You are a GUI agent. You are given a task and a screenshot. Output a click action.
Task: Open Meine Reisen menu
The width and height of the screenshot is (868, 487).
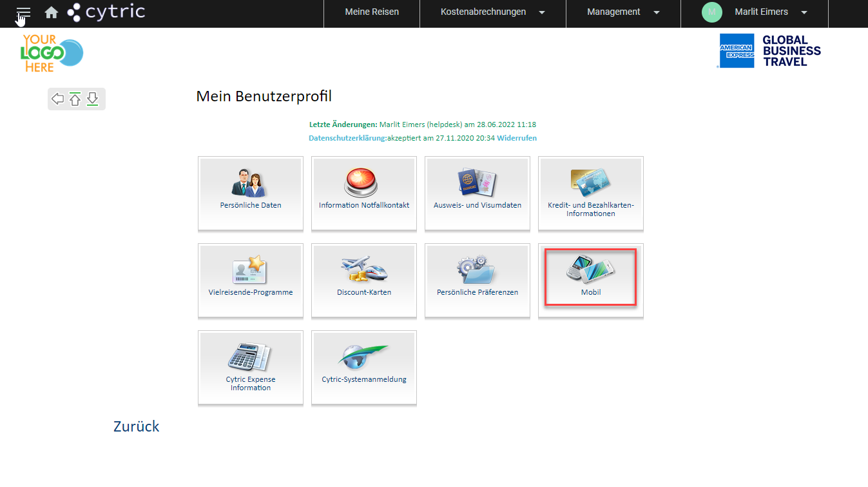click(372, 12)
